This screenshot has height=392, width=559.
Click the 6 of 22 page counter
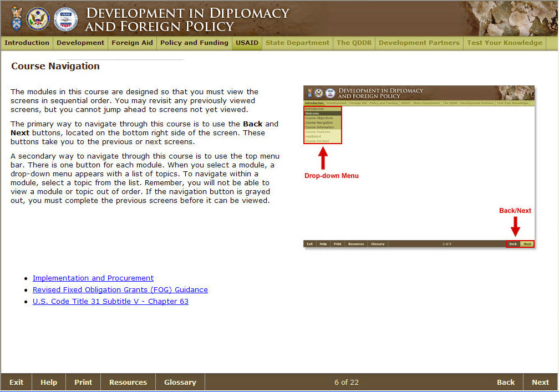pos(347,383)
